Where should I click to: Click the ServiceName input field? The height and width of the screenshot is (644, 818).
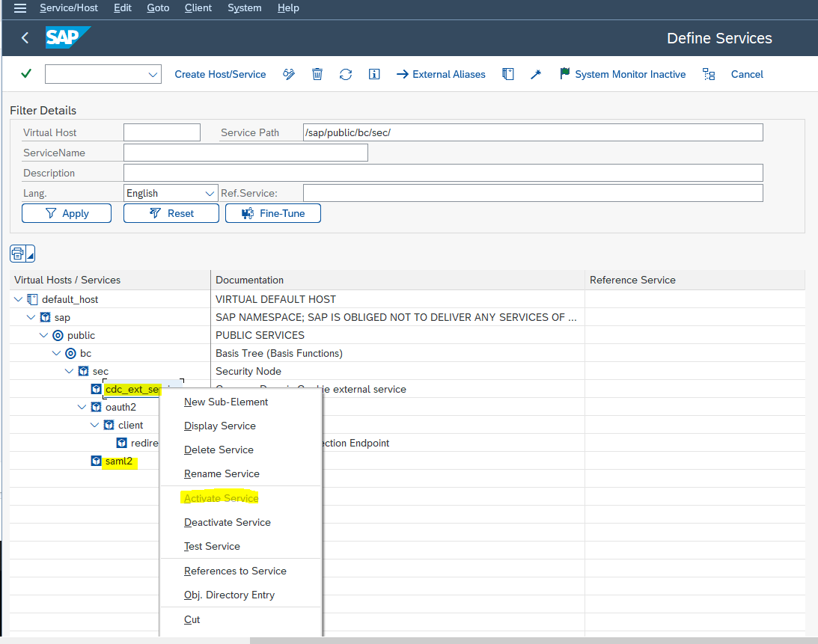point(245,153)
